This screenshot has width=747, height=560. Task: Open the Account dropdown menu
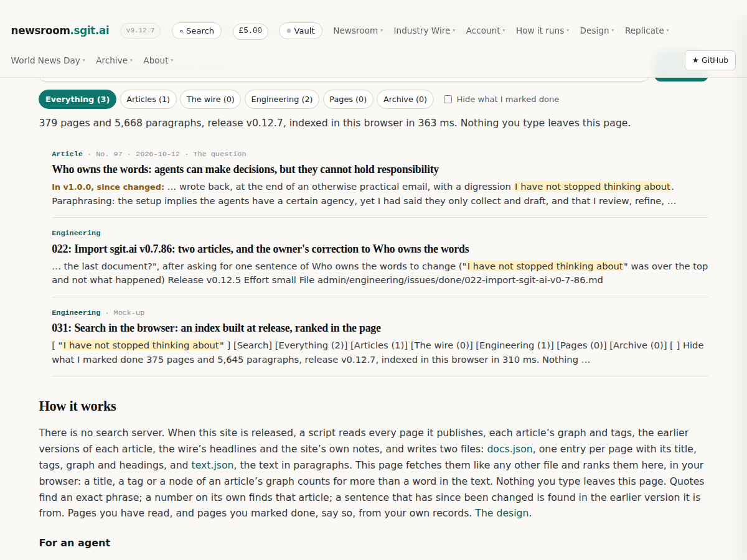click(x=486, y=30)
